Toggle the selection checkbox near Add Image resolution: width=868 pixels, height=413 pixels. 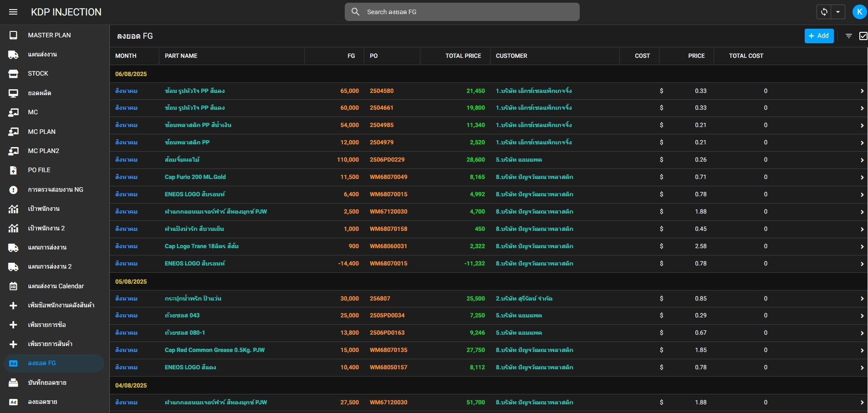coord(863,36)
